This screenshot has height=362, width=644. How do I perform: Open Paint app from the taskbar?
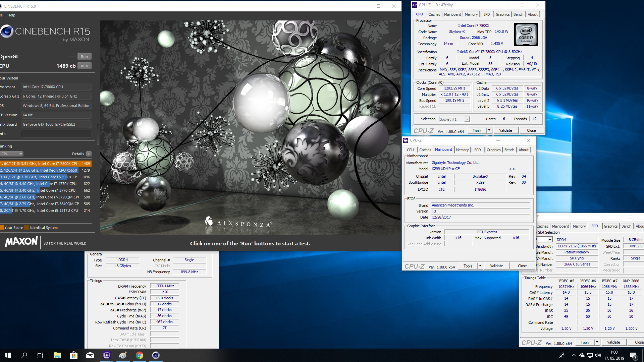(x=123, y=355)
